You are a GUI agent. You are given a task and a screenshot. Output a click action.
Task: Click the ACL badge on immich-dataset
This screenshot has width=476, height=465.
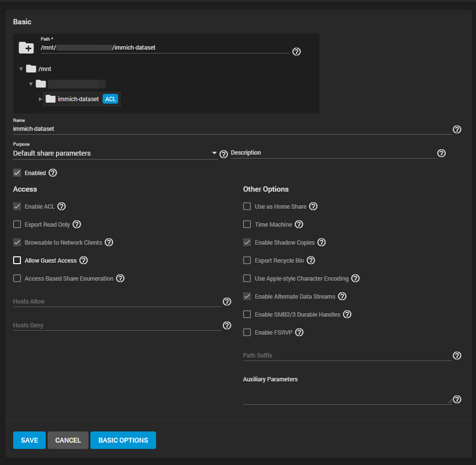point(110,99)
